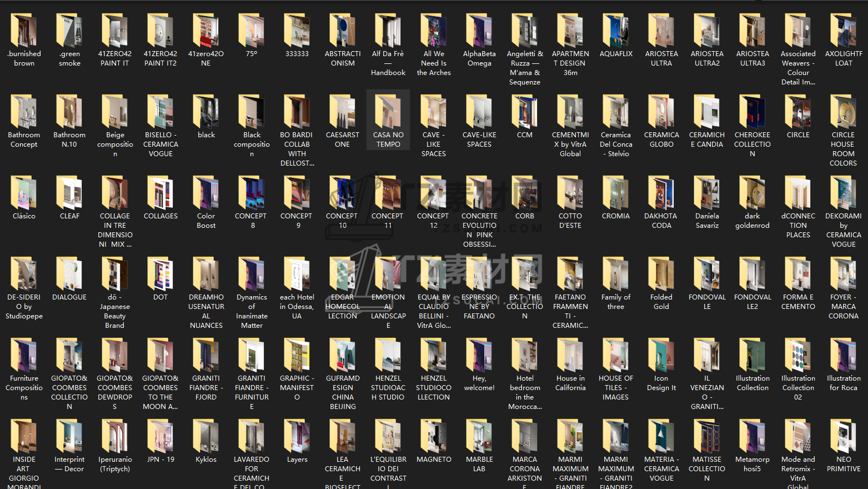Select the ABSTRACTIONISM folder icon
Viewport: 868px width, 489px height.
(343, 31)
